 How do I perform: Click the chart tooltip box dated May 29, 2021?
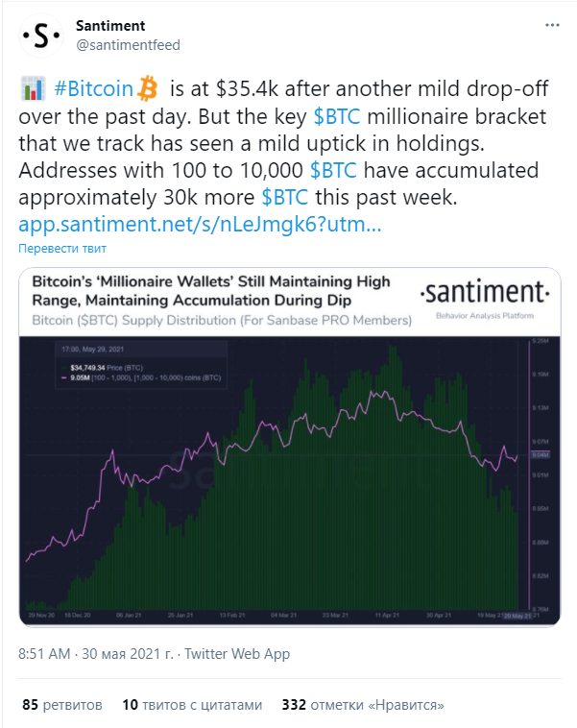point(141,364)
